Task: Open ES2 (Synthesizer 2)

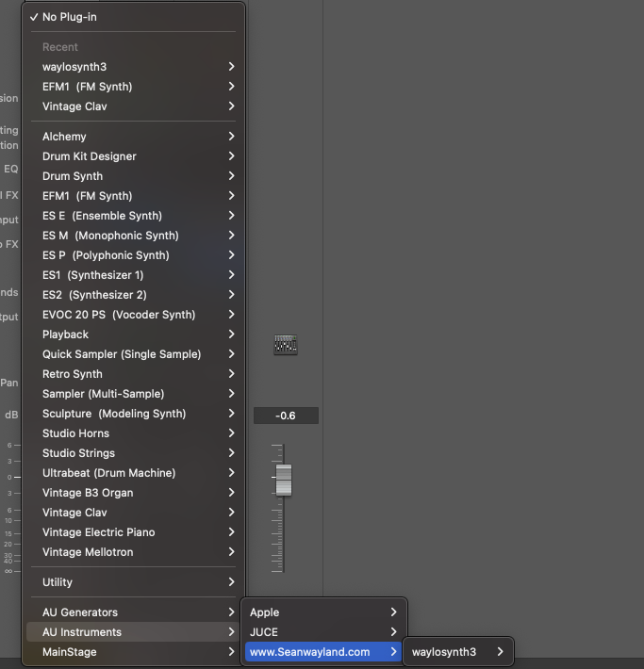Action: coord(133,295)
